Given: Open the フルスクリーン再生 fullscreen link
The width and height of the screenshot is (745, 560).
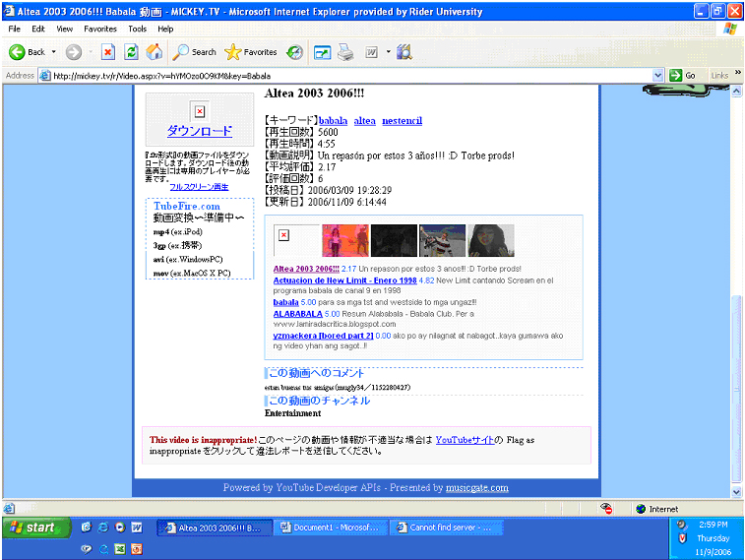Looking at the screenshot, I should coord(199,187).
